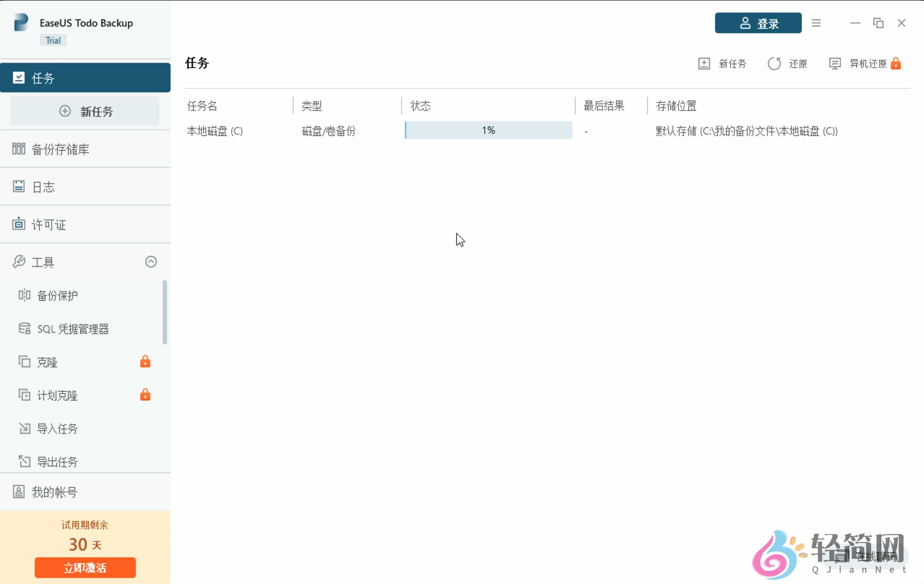Click the 我的帐号 account icon

point(18,492)
